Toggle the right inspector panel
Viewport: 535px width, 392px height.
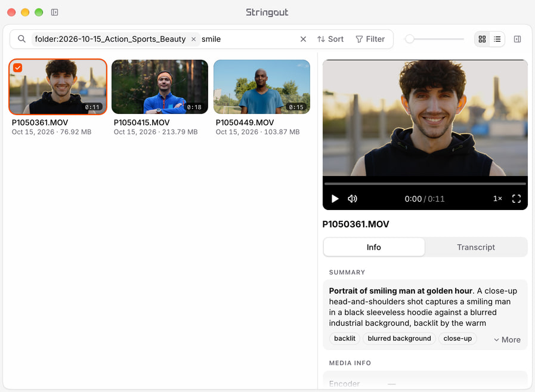(517, 39)
